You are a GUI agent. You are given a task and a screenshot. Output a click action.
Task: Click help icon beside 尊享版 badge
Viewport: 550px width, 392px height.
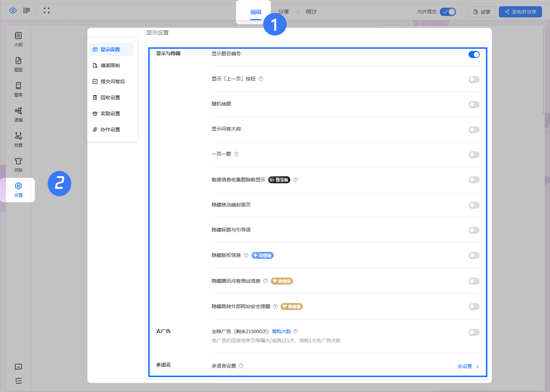click(296, 180)
